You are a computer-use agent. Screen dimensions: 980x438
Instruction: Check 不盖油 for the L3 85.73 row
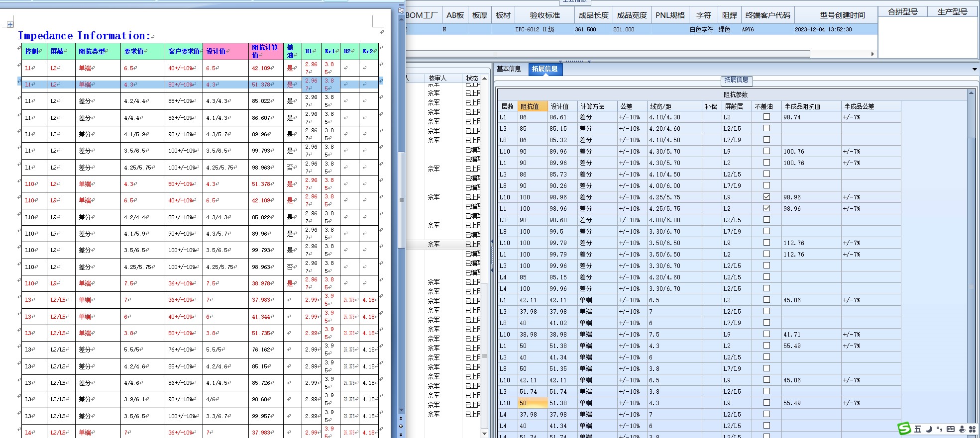766,174
